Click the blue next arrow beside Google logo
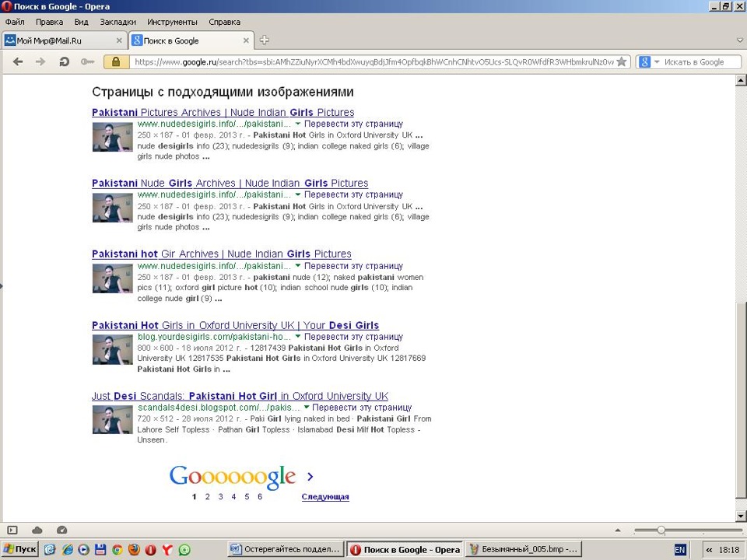 click(x=310, y=476)
